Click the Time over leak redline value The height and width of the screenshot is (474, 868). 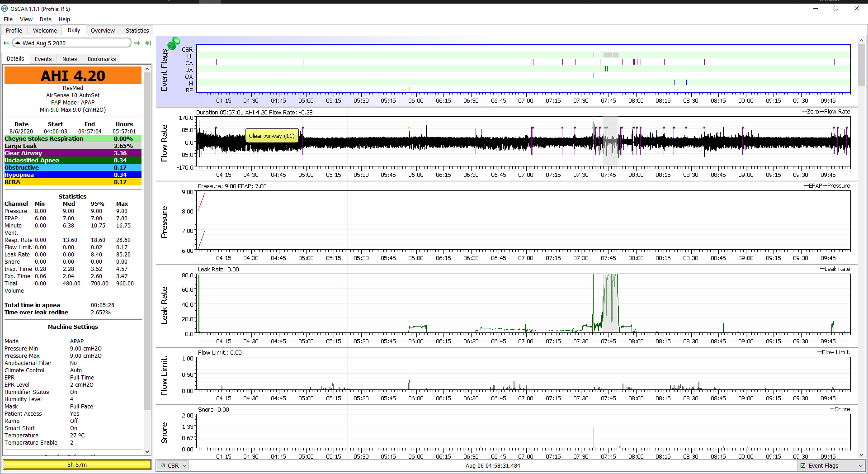point(101,313)
